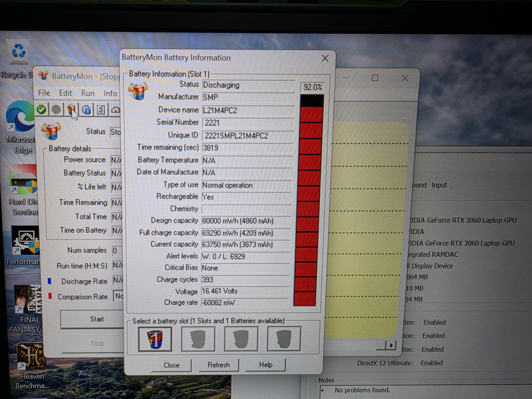Viewport: 532px width, 399px height.
Task: Click the green checkmark Start toolbar icon
Action: tap(42, 110)
